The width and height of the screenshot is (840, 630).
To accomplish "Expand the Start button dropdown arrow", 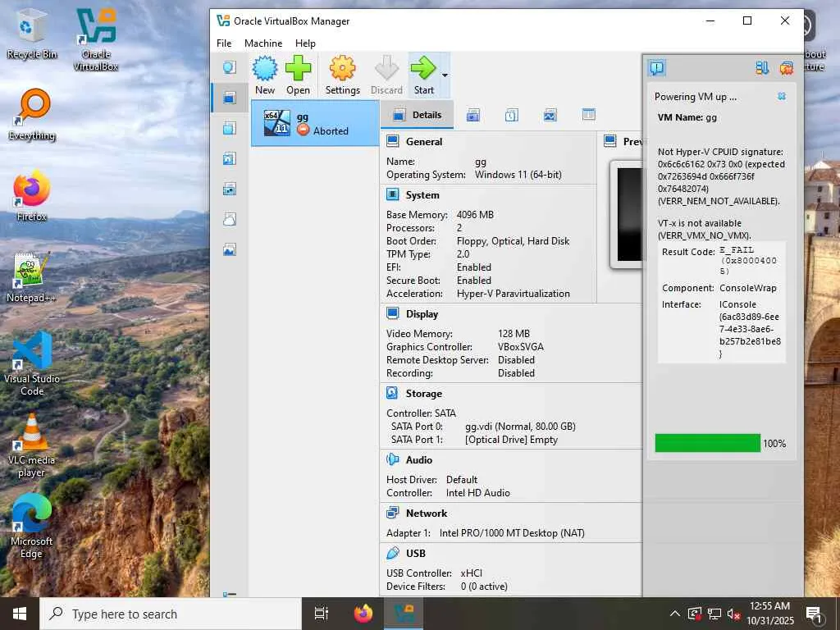I will (445, 75).
